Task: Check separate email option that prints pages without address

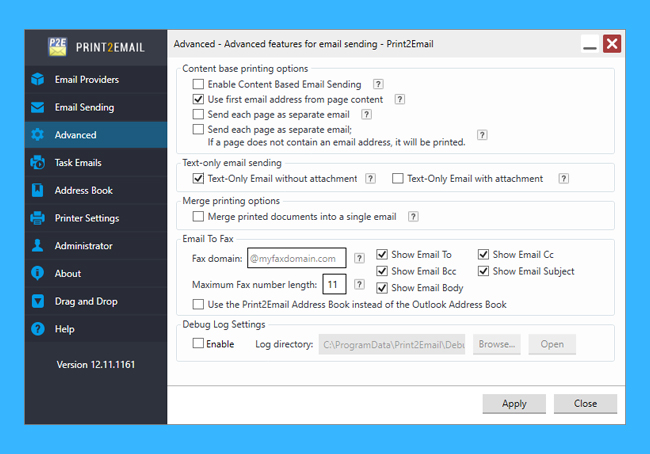Action: point(198,129)
